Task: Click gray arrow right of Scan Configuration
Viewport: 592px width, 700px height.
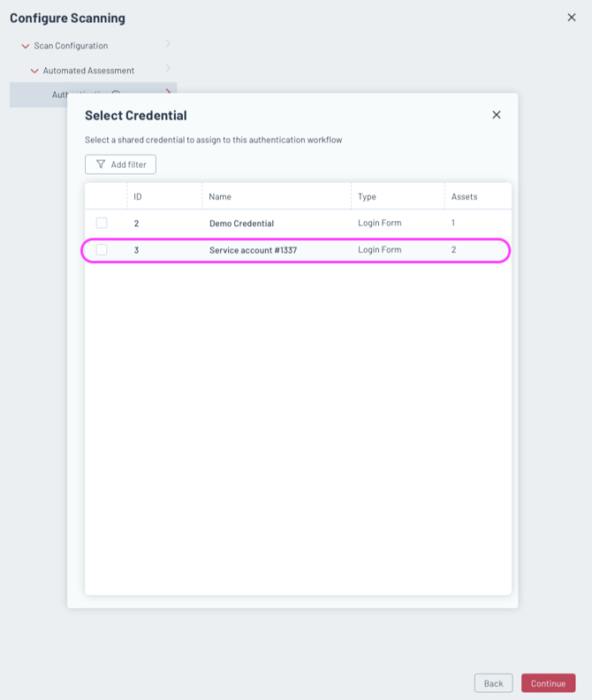Action: point(167,44)
